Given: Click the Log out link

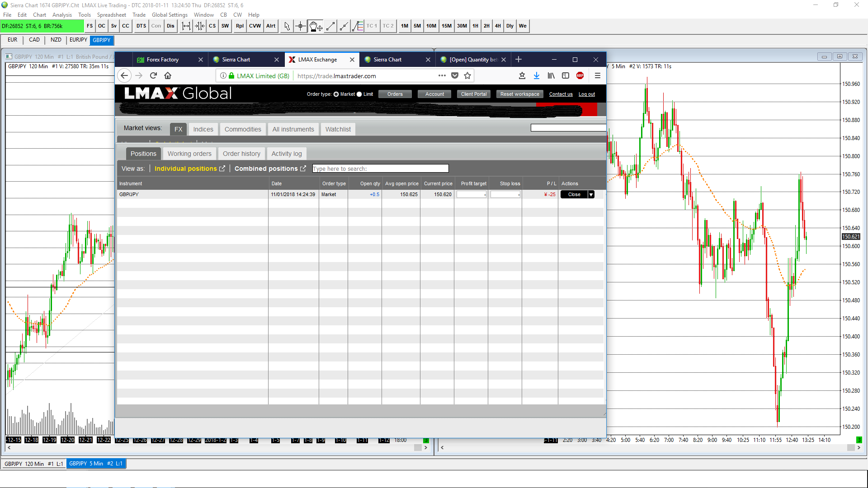Looking at the screenshot, I should (586, 94).
